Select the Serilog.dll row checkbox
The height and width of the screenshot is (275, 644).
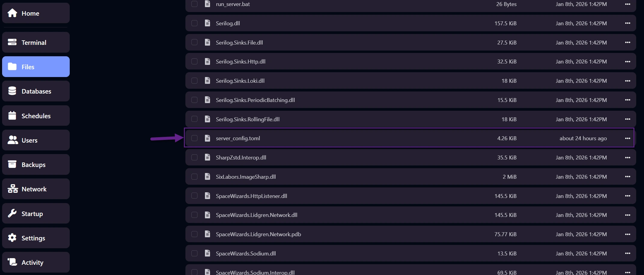pyautogui.click(x=194, y=23)
